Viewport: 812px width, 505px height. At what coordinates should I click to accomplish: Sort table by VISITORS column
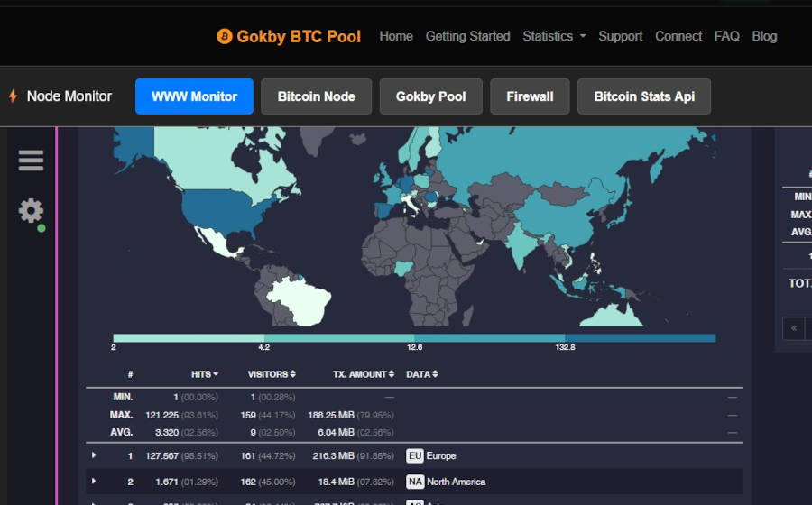click(272, 374)
